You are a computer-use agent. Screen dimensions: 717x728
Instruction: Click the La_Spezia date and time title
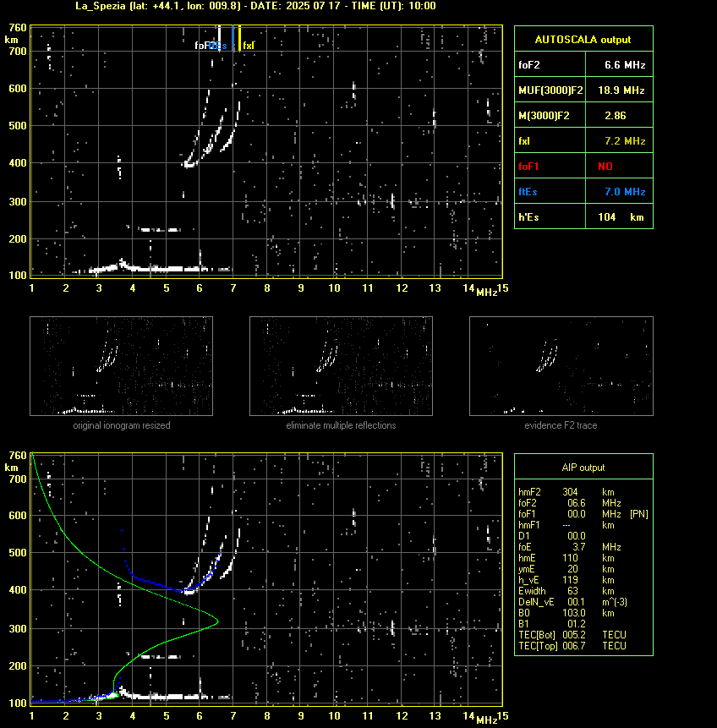[x=255, y=6]
